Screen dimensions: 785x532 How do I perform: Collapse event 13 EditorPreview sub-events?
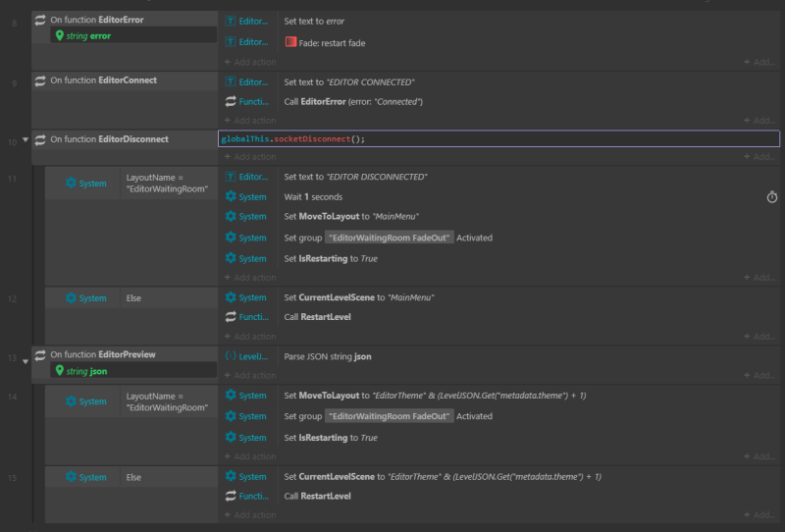point(26,361)
